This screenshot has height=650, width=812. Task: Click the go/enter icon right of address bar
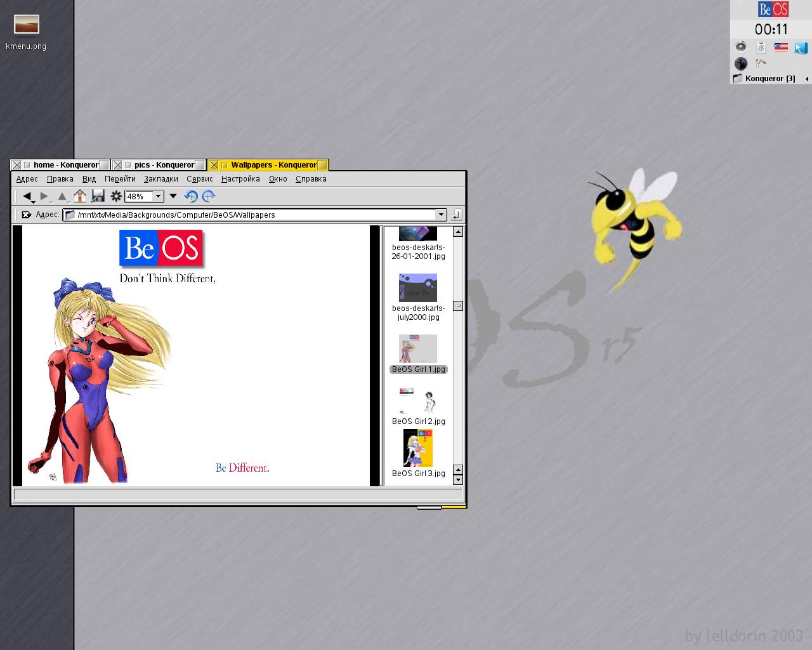456,215
